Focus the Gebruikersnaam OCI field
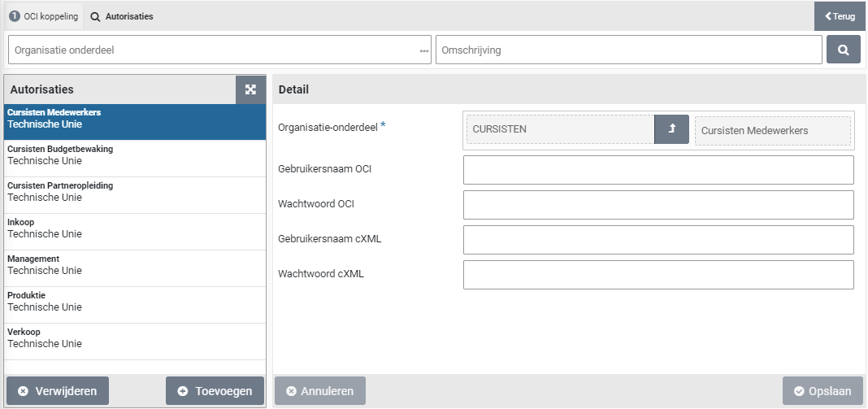 [658, 170]
